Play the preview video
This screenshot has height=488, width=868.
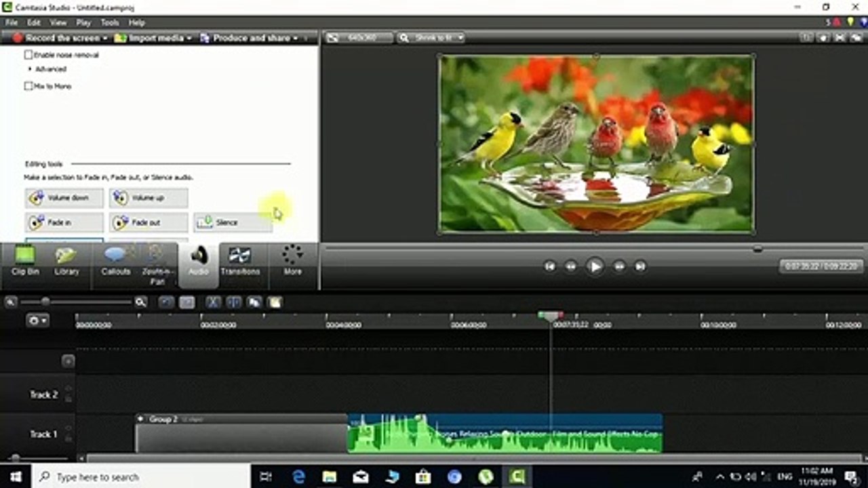(x=595, y=266)
